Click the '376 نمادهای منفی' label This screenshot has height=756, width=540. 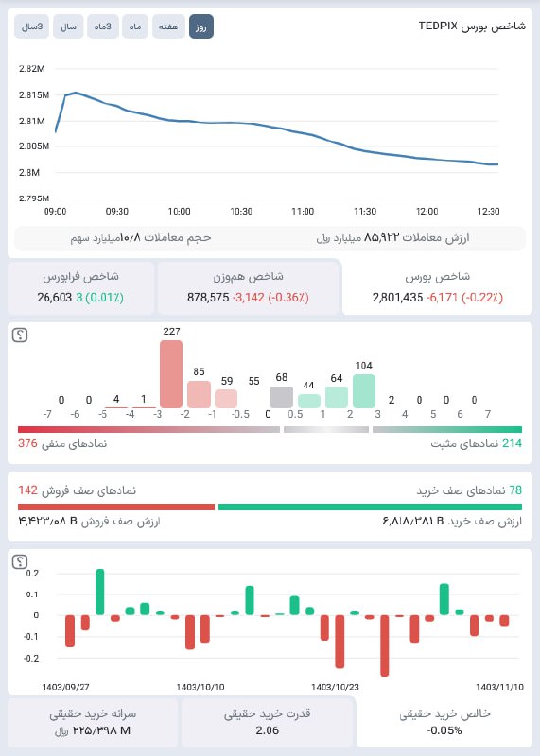coord(62,443)
